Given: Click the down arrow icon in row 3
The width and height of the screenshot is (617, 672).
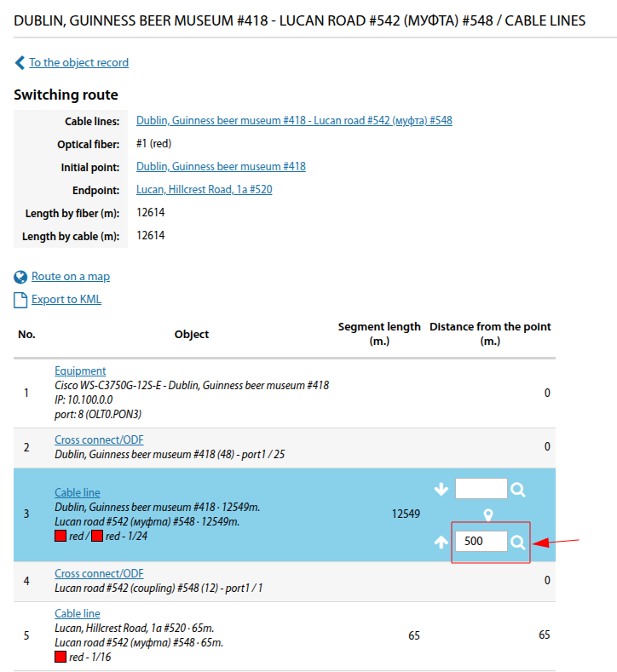Looking at the screenshot, I should tap(441, 489).
